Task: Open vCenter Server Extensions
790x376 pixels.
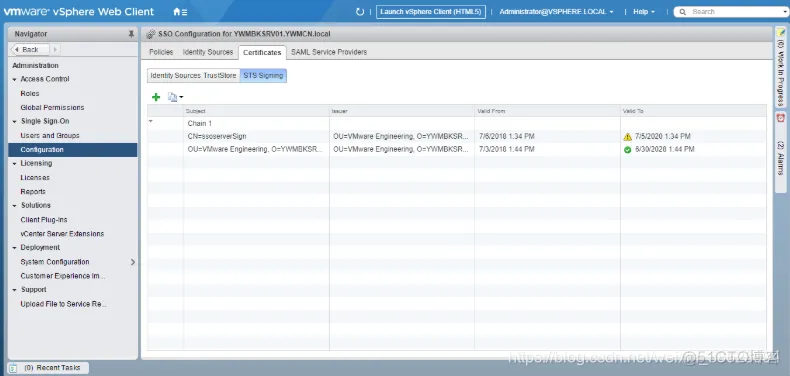Action: (62, 234)
